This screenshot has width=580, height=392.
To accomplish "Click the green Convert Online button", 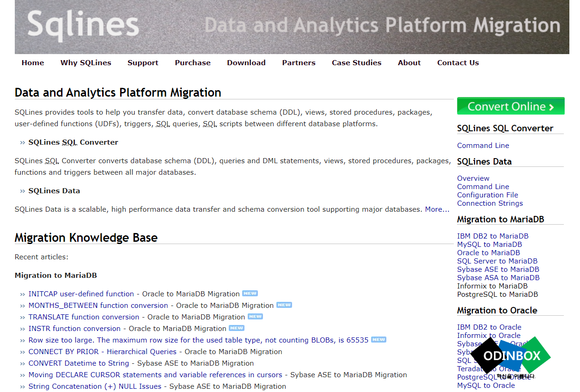I will point(511,106).
